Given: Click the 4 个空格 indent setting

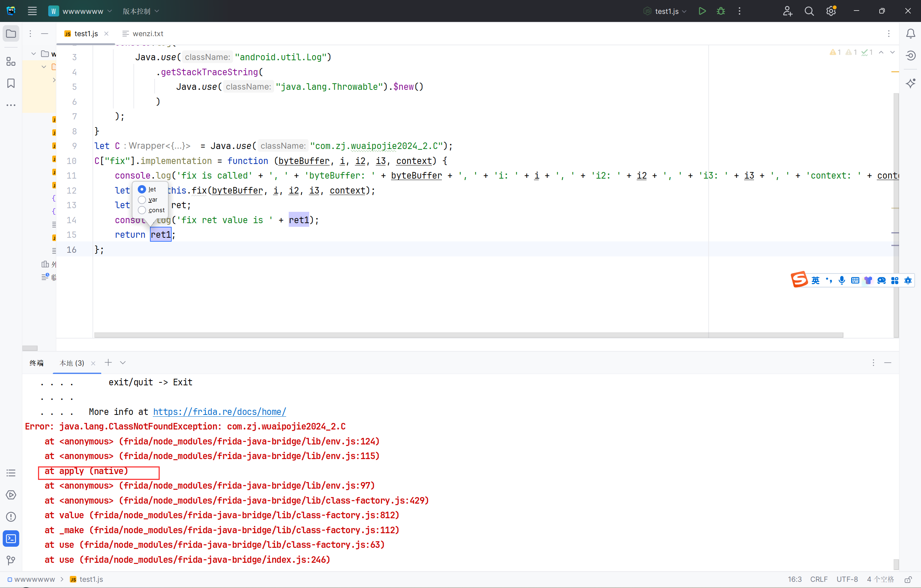Looking at the screenshot, I should coord(880,580).
